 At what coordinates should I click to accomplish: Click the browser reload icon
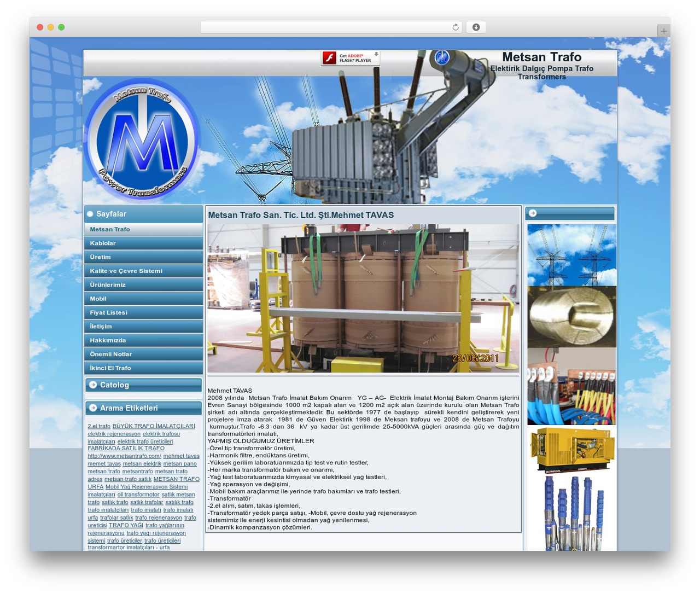[x=455, y=27]
